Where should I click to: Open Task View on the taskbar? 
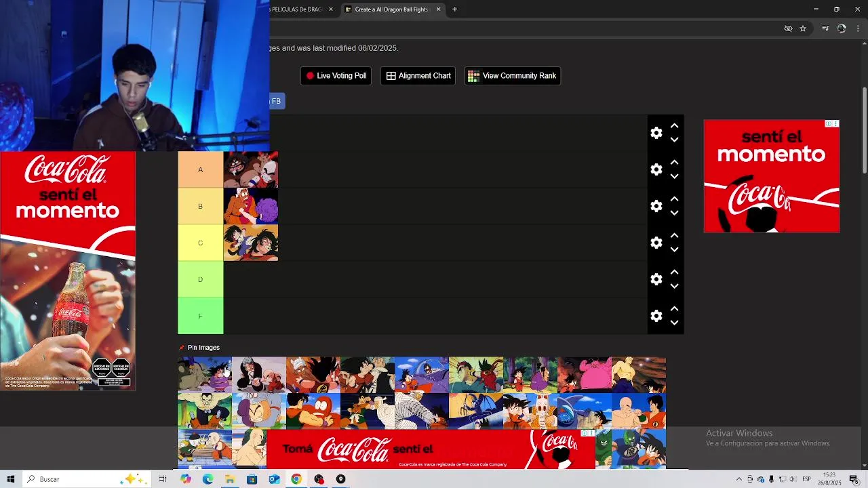[x=163, y=479]
